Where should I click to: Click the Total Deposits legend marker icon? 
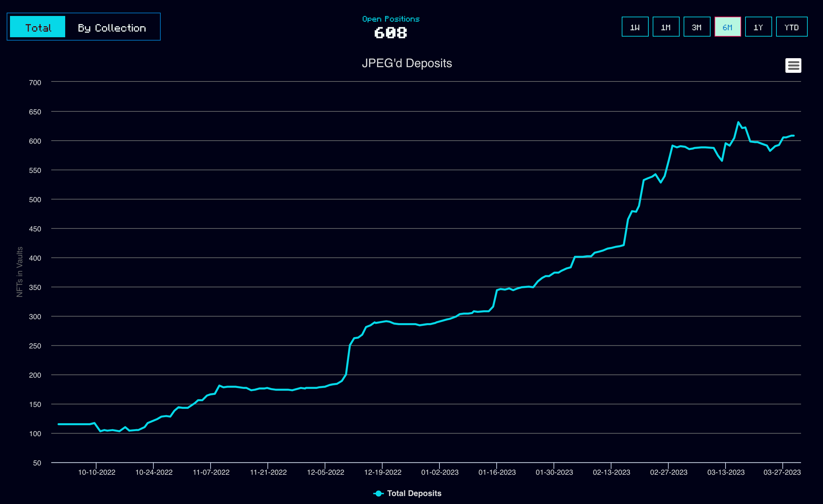click(378, 493)
